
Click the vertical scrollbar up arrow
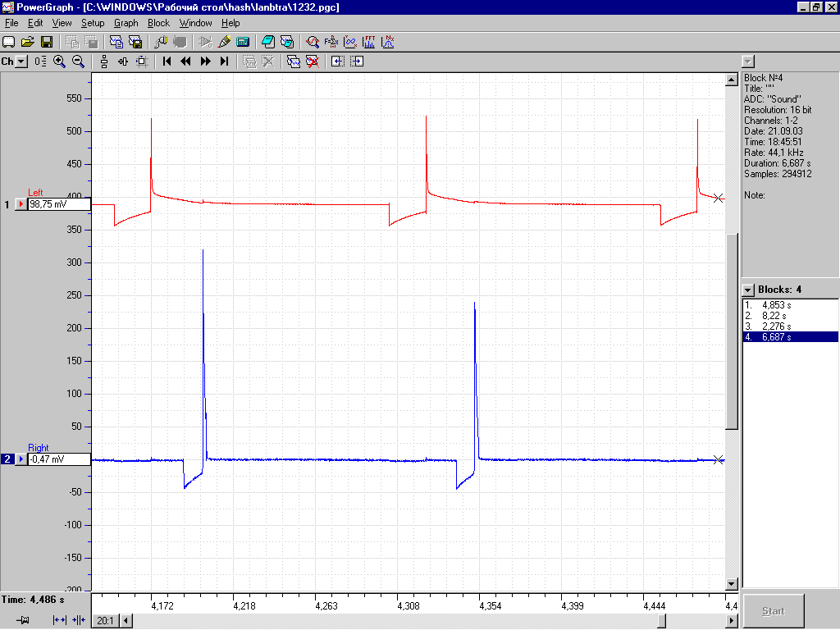pos(732,80)
